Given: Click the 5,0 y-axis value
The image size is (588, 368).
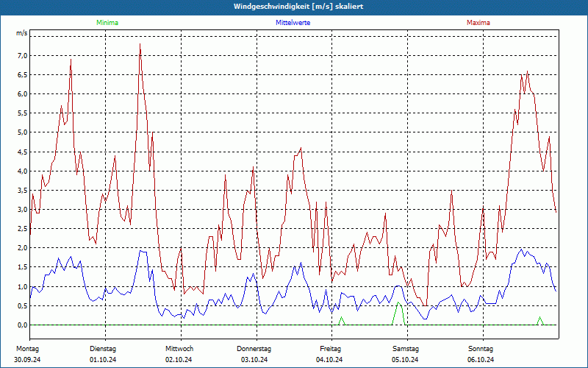Looking at the screenshot, I should coord(23,132).
